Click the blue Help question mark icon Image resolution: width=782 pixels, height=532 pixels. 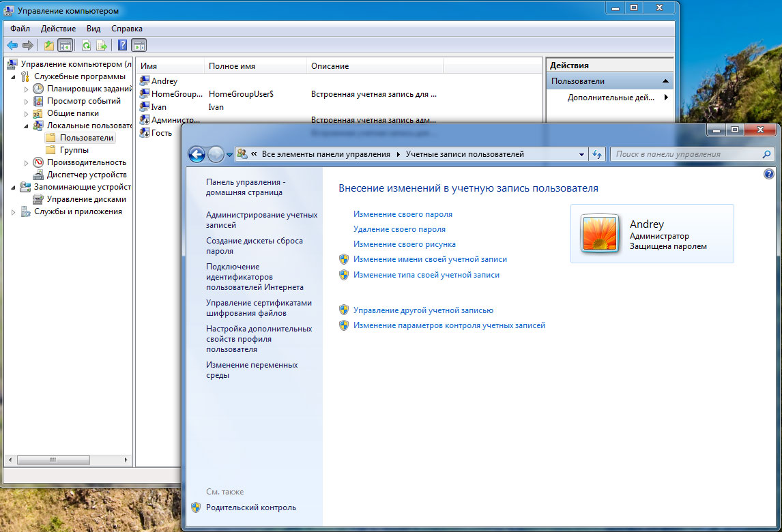(x=123, y=46)
